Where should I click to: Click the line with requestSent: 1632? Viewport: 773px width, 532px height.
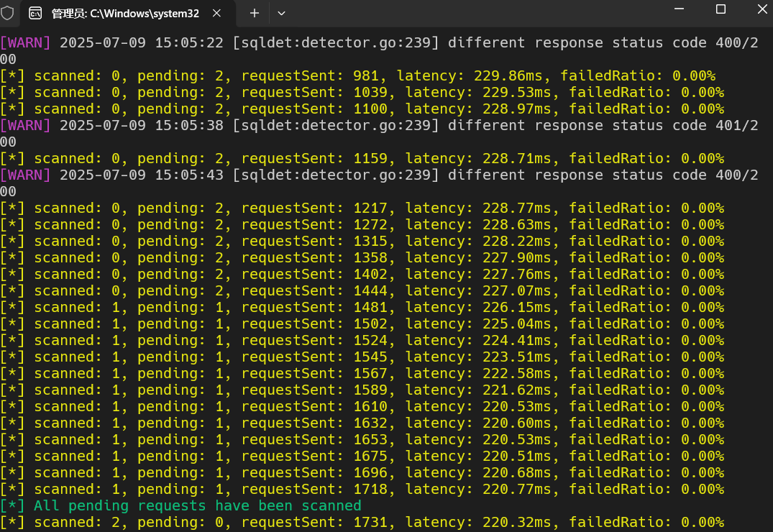[362, 423]
